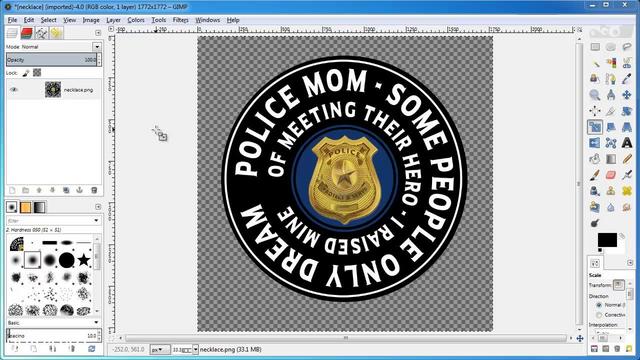The height and width of the screenshot is (360, 640).
Task: Select the Measure compass tool
Action: [611, 95]
